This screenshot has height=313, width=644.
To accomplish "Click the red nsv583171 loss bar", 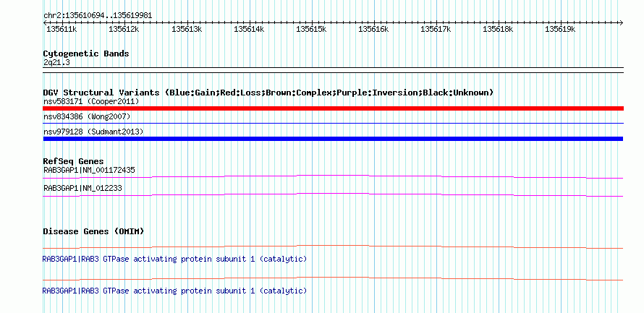I will tap(333, 108).
